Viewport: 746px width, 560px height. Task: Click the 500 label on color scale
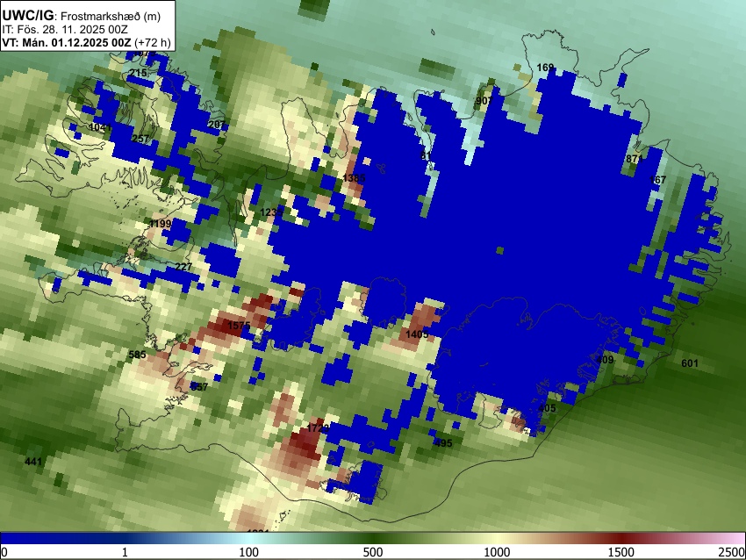point(373,552)
